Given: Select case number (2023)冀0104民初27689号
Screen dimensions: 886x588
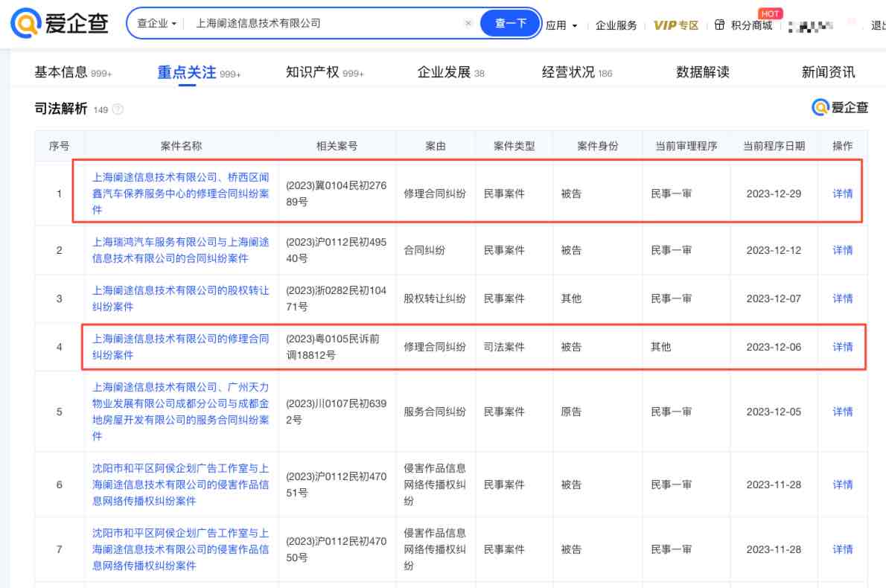Looking at the screenshot, I should coord(337,194).
